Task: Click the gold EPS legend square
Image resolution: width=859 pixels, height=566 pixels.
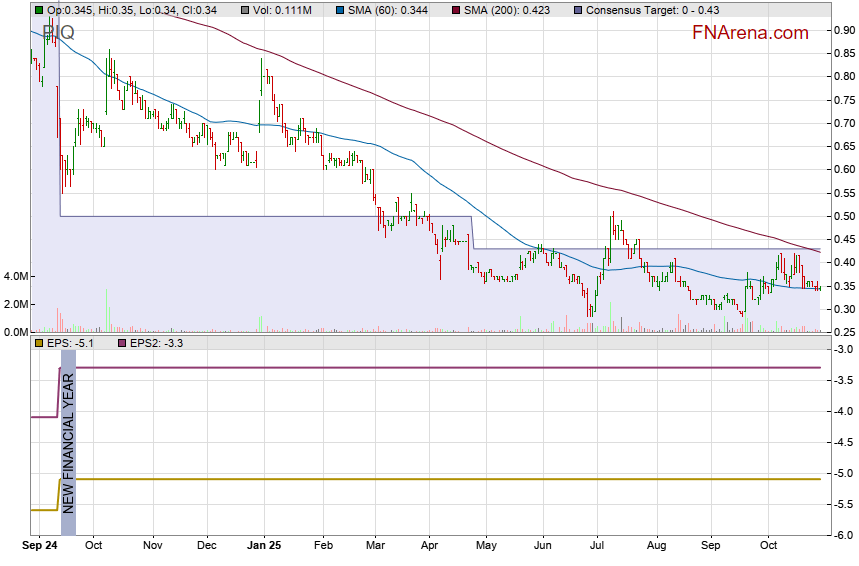Action: 39,343
